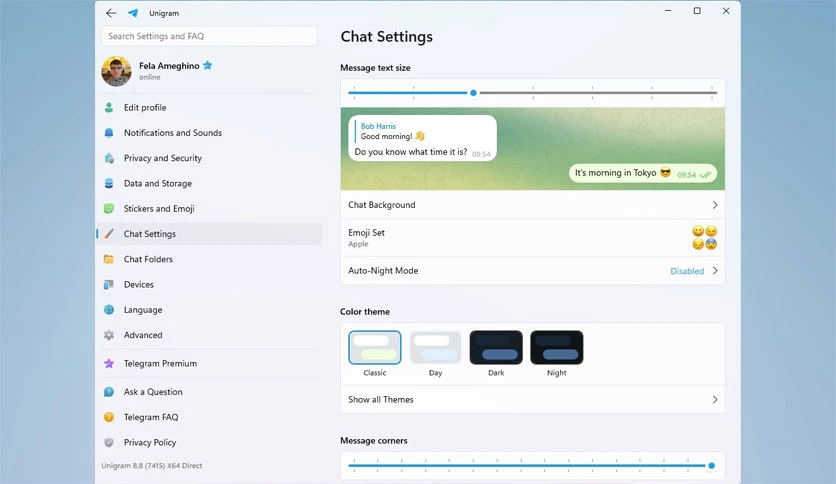Open the Emoji Set row
This screenshot has width=836, height=484.
(x=533, y=238)
